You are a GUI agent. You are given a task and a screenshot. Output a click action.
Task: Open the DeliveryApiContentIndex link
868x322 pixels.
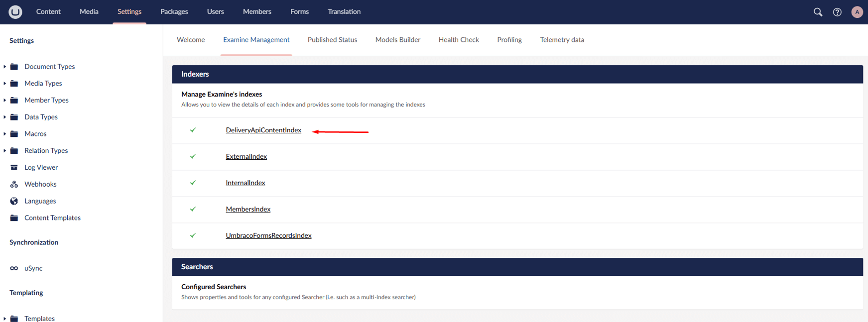click(263, 130)
